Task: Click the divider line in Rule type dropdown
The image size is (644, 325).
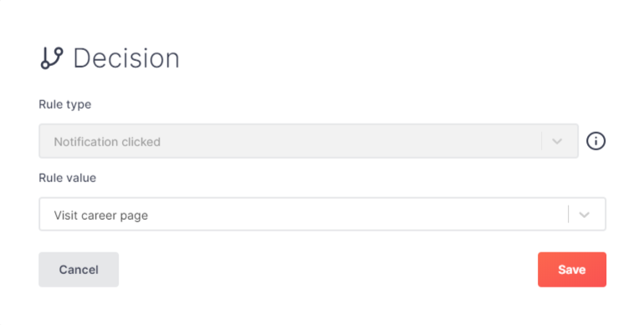Action: point(542,141)
